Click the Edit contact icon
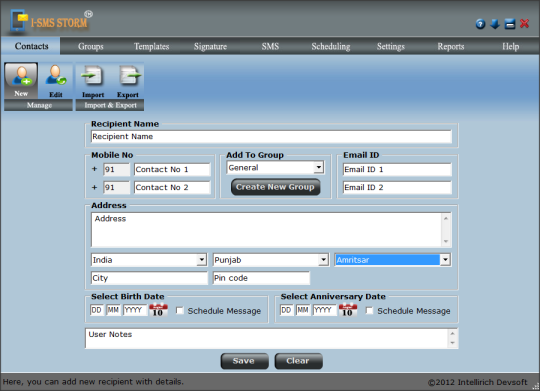Viewport: 540px width, 391px height. click(55, 81)
